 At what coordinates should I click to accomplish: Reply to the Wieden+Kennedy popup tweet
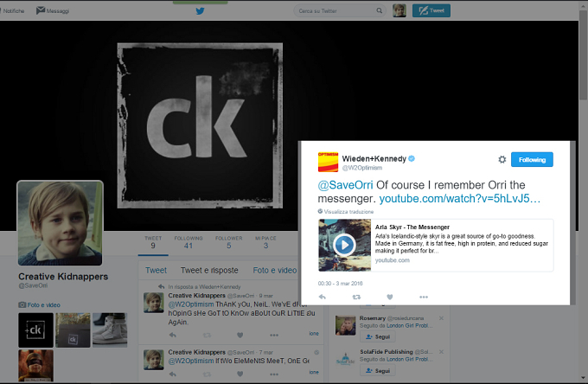tap(323, 297)
